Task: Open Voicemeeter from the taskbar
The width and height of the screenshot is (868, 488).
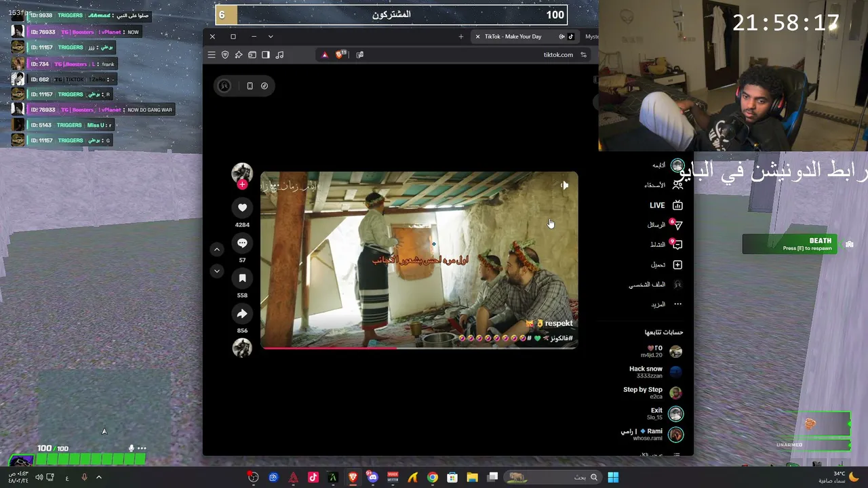Action: coord(393,477)
